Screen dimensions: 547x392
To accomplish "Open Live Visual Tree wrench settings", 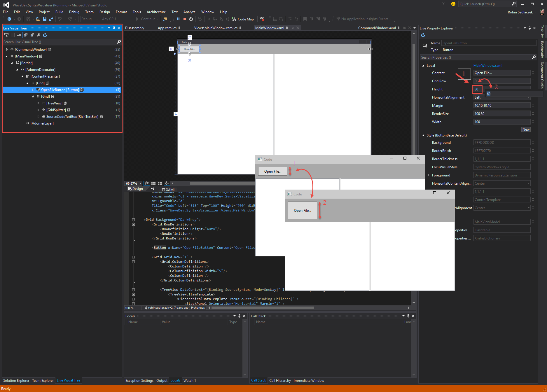I will [39, 35].
